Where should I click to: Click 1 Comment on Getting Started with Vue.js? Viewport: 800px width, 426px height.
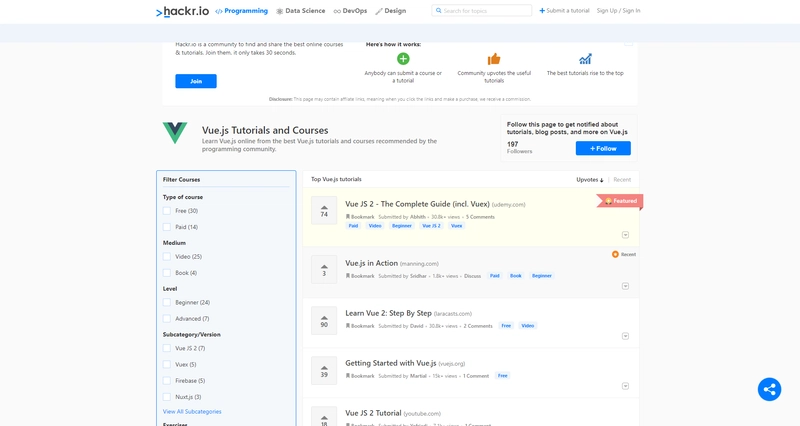click(476, 376)
